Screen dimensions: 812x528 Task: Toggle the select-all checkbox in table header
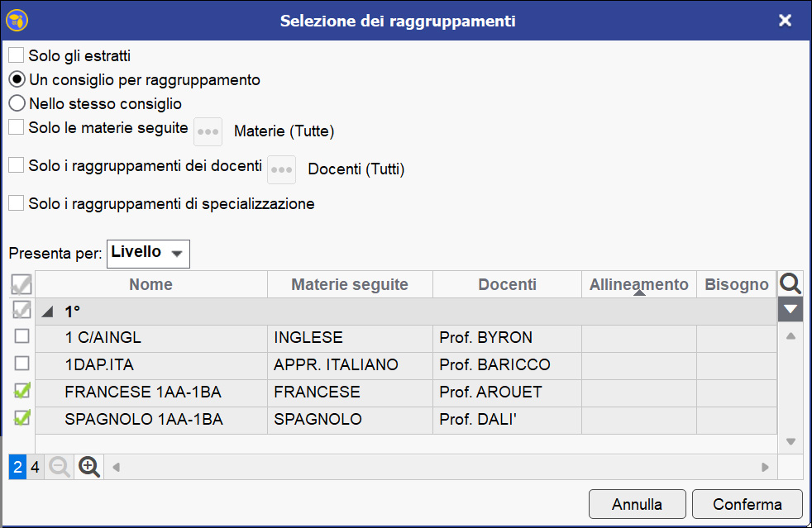(21, 284)
